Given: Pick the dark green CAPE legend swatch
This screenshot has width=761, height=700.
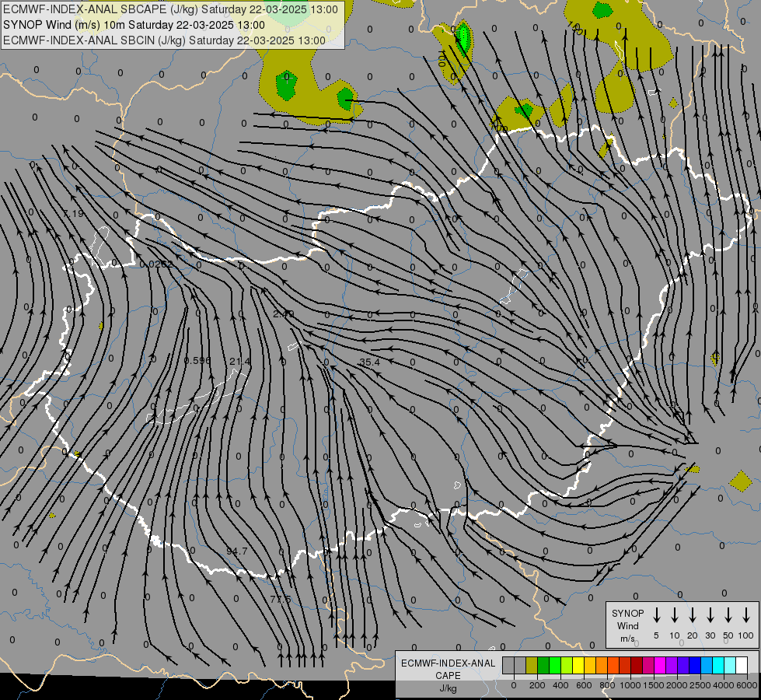Looking at the screenshot, I should 543,666.
